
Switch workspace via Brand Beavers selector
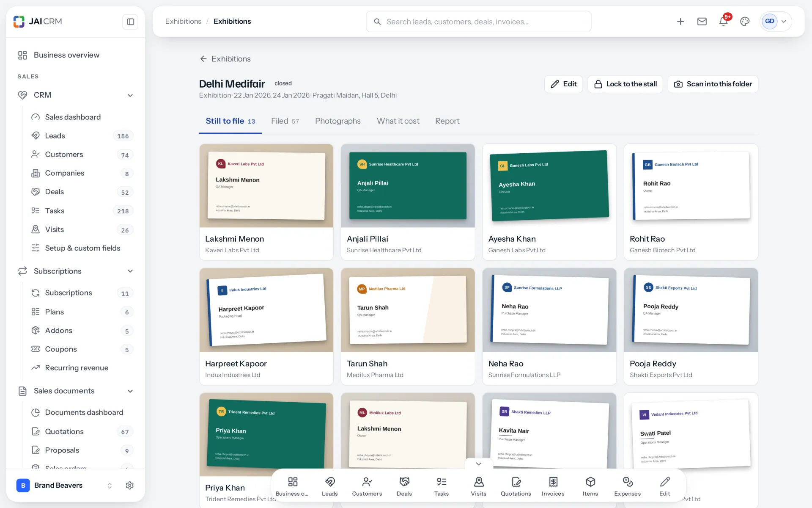tap(64, 486)
